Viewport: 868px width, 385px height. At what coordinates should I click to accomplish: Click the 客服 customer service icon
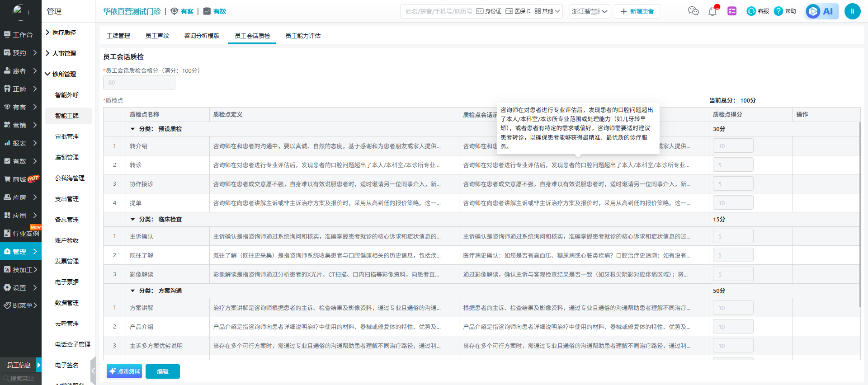[x=758, y=11]
